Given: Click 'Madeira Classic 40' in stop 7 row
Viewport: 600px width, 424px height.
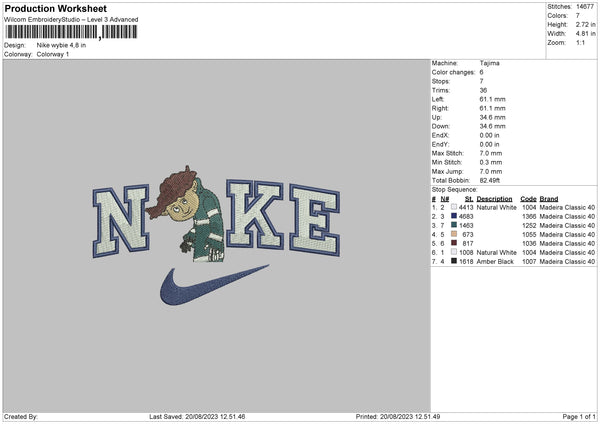Looking at the screenshot, I should point(567,261).
